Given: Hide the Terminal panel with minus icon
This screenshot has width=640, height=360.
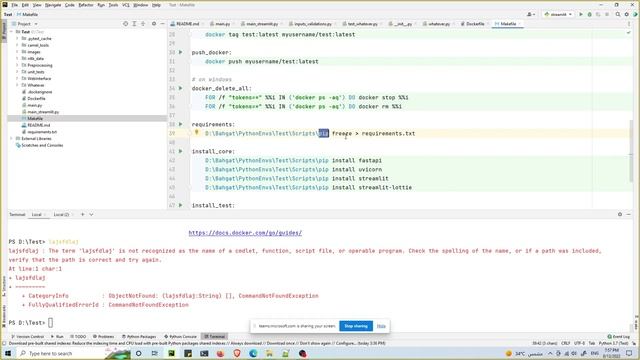Looking at the screenshot, I should tap(629, 214).
